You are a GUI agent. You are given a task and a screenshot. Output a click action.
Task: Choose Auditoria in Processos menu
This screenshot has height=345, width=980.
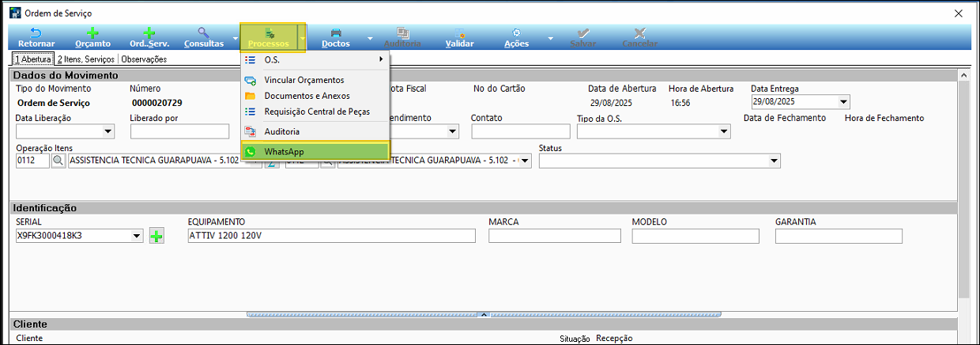click(315, 131)
